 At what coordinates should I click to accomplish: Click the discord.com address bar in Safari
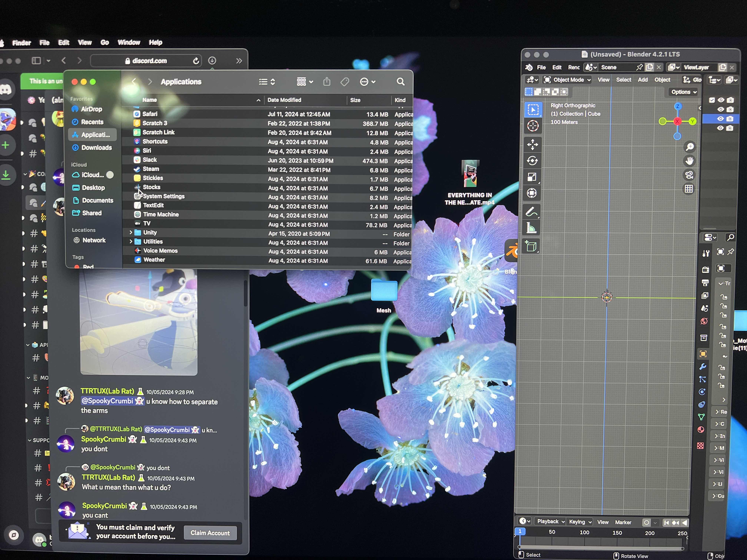click(x=146, y=61)
